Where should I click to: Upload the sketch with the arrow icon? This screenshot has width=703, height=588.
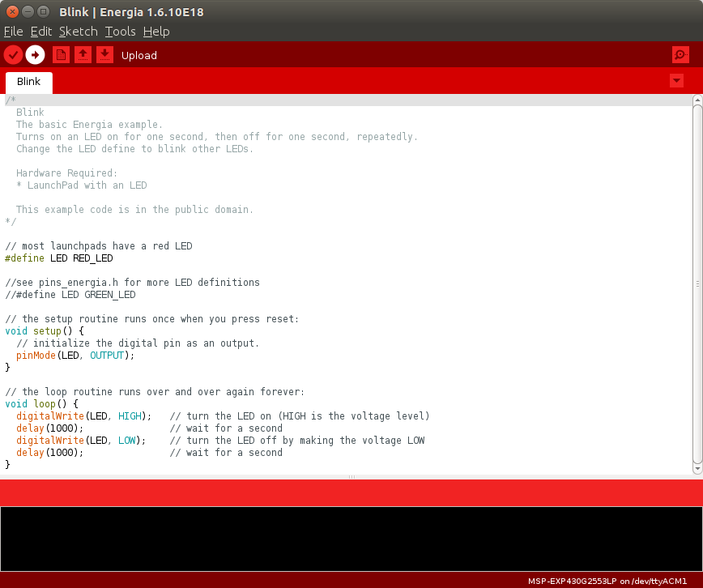point(35,55)
